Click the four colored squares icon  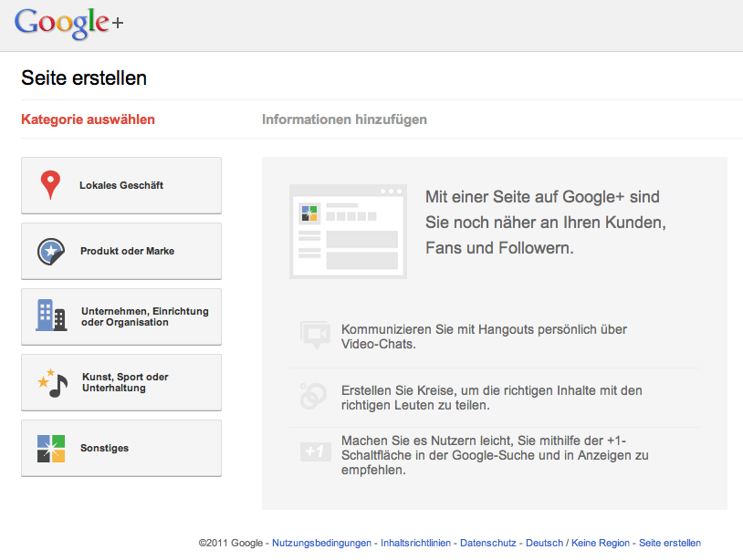51,449
